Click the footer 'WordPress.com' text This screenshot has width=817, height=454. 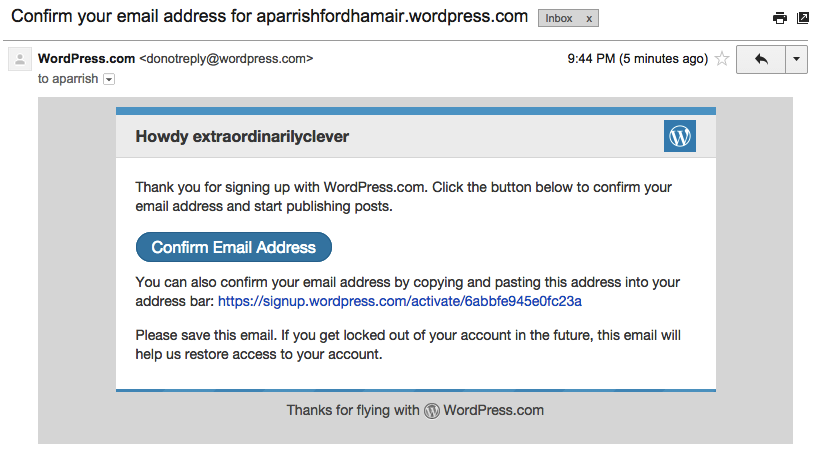coord(493,410)
